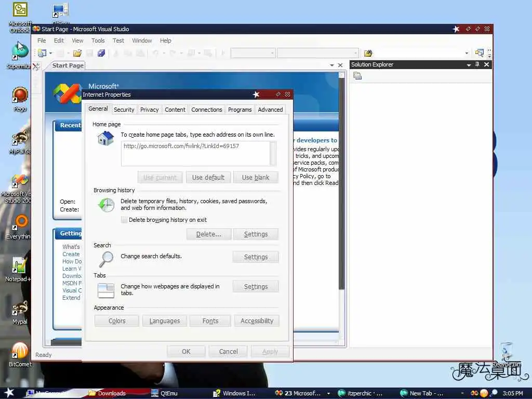Open the BitComet desktop icon

tap(20, 354)
